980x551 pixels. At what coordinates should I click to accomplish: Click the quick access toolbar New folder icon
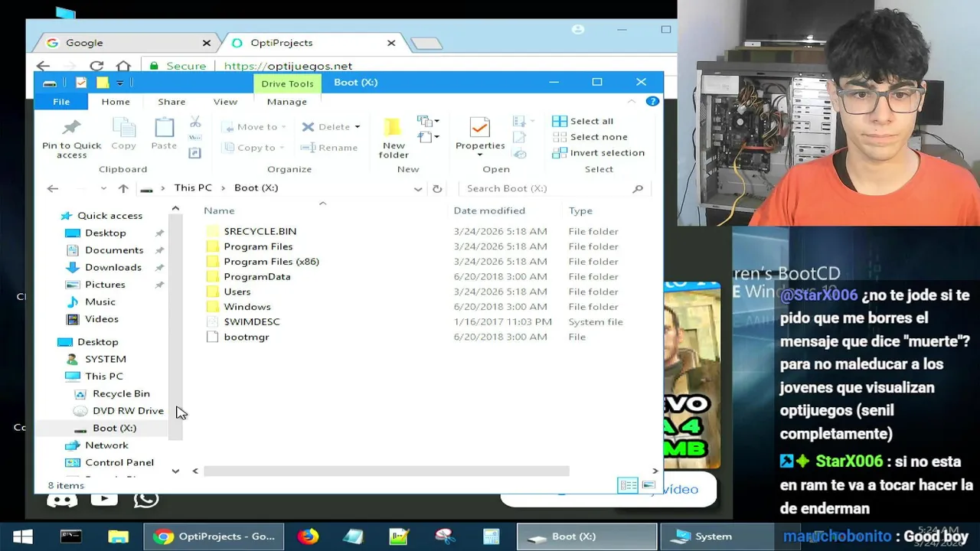click(x=103, y=83)
